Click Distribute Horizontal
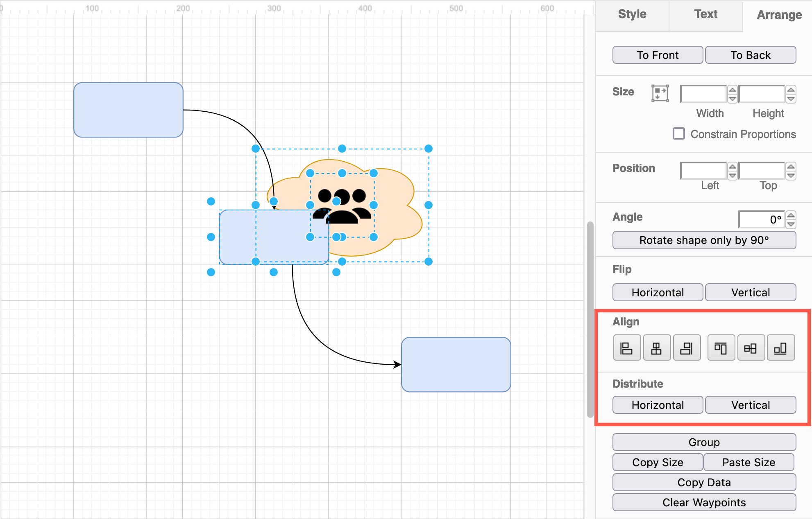The height and width of the screenshot is (519, 812). point(658,405)
